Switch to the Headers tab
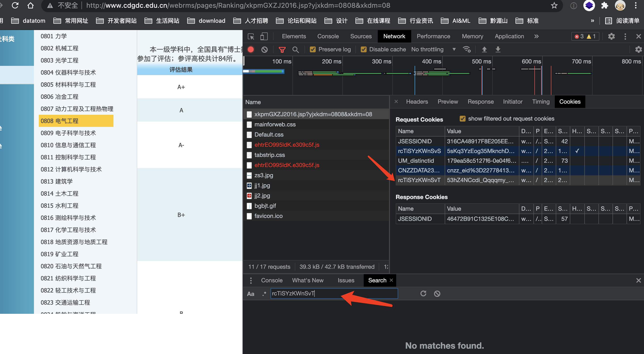This screenshot has width=644, height=354. pyautogui.click(x=417, y=102)
